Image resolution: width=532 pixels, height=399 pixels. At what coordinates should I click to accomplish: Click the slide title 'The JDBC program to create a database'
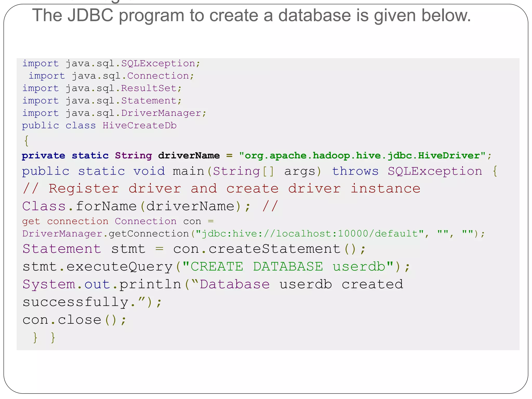click(251, 16)
